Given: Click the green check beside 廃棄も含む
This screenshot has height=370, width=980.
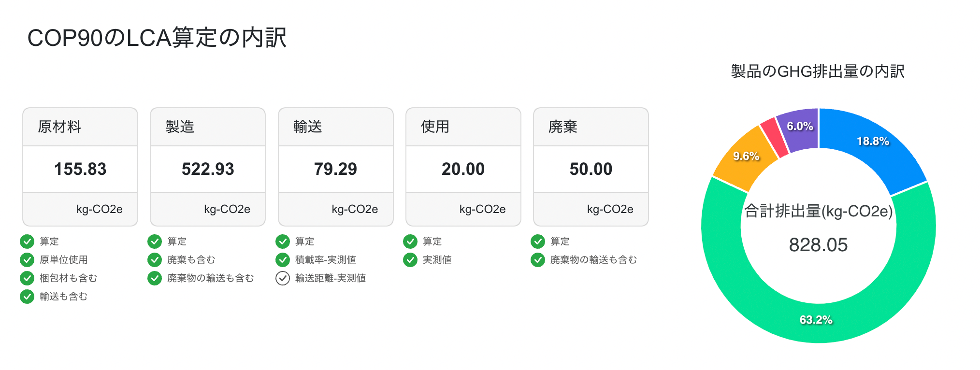Looking at the screenshot, I should [x=155, y=260].
